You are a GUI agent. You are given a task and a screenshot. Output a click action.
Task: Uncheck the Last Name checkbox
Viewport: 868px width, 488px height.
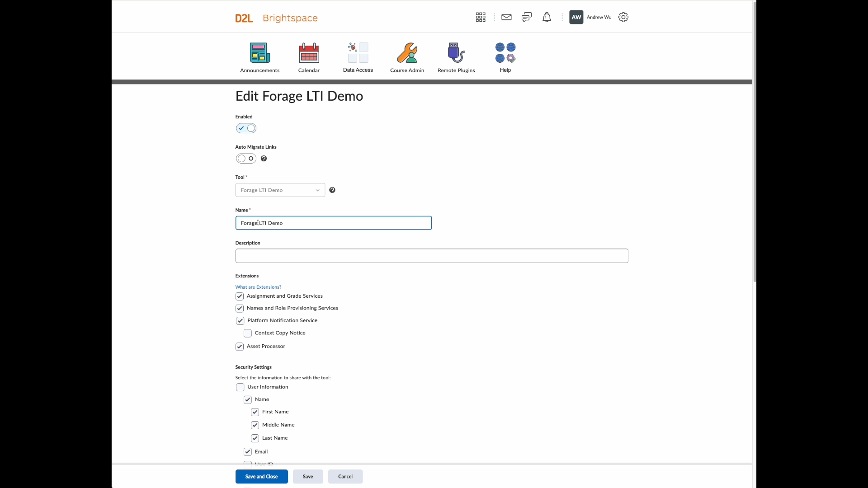tap(255, 438)
